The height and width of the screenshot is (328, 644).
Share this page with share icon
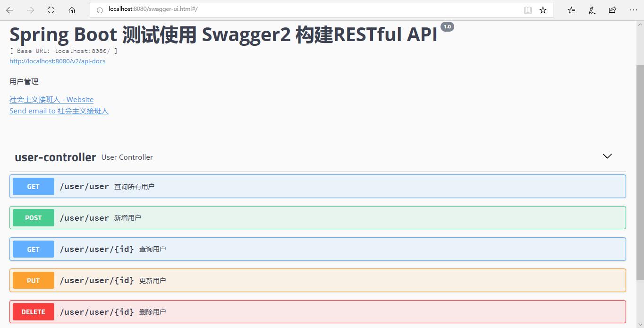point(612,10)
